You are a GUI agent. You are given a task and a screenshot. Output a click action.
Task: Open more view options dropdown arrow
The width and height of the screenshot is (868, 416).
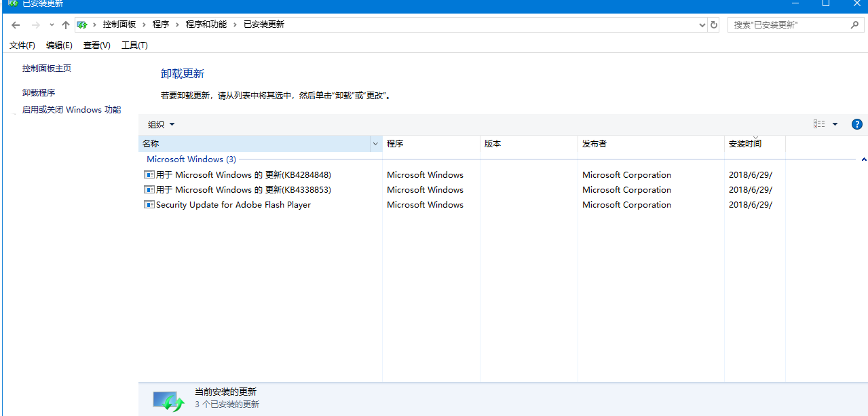pyautogui.click(x=835, y=124)
